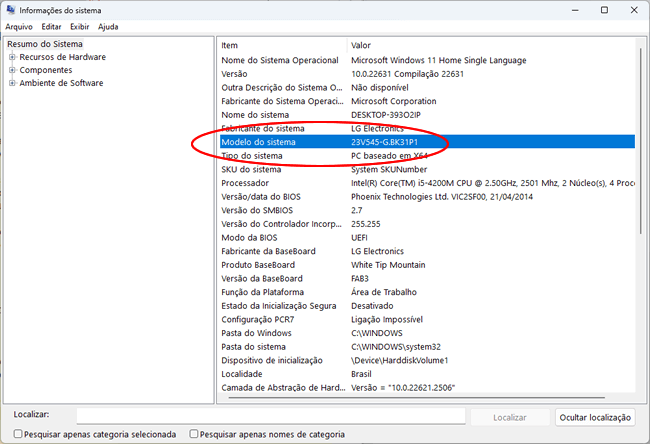
Task: Open the Arquivo menu
Action: click(19, 27)
